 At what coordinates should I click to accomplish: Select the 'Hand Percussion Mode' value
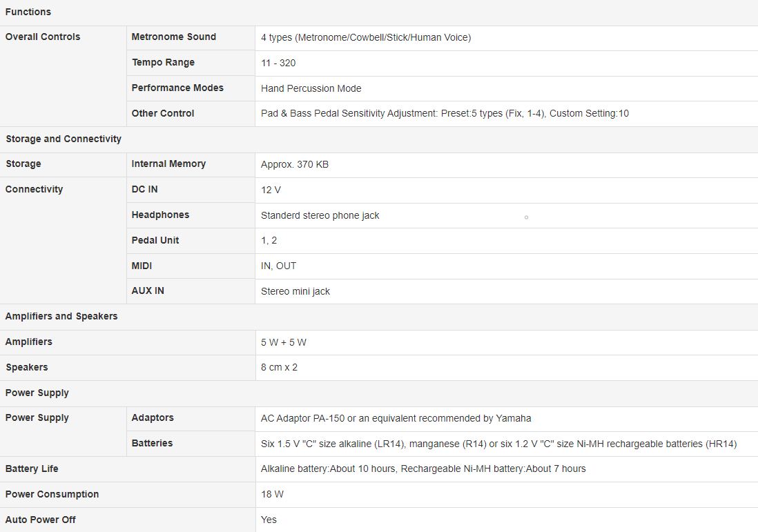311,88
